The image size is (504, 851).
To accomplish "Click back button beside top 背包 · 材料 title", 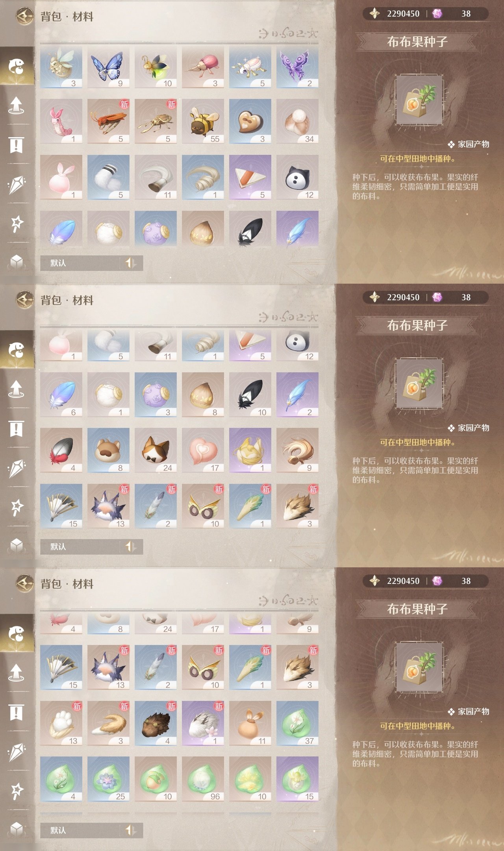I will 25,17.
